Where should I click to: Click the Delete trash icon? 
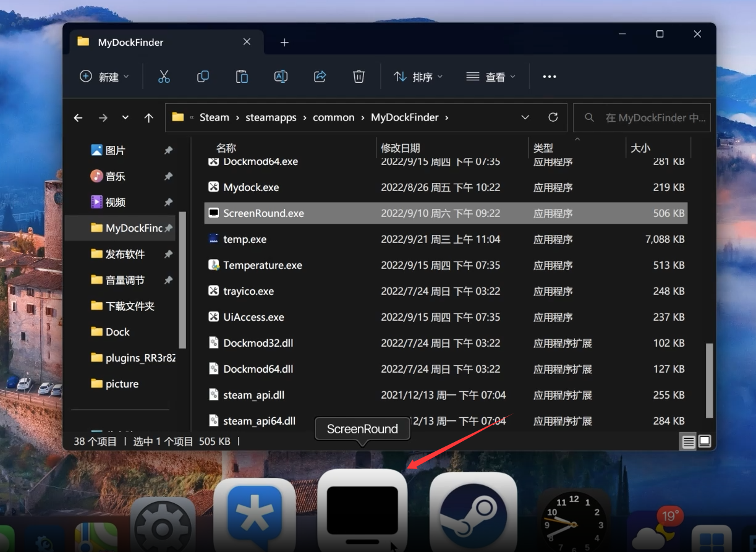359,77
